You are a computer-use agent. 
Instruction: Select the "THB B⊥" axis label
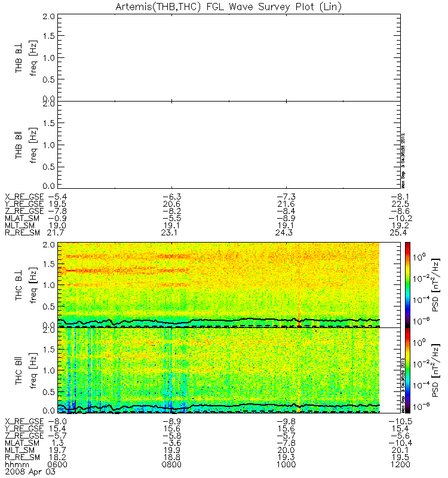(19, 57)
